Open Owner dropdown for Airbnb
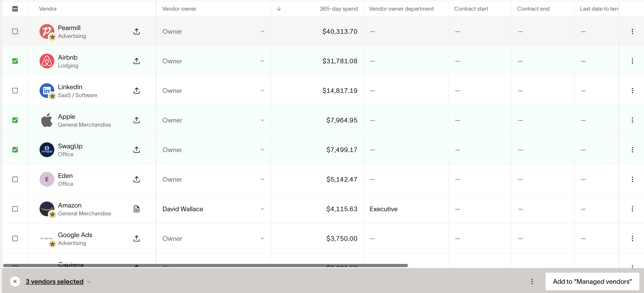644x293 pixels. click(x=214, y=61)
